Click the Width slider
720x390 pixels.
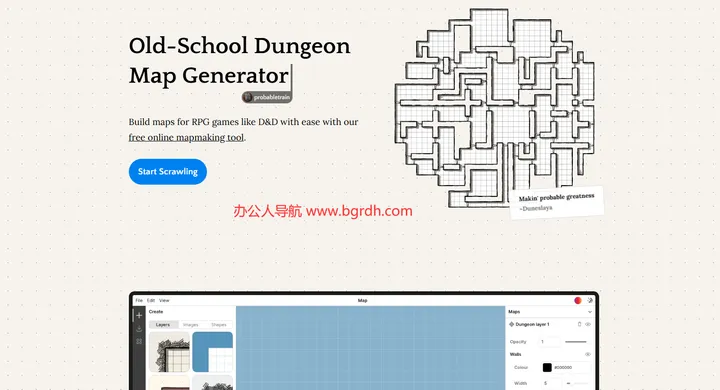coord(577,383)
